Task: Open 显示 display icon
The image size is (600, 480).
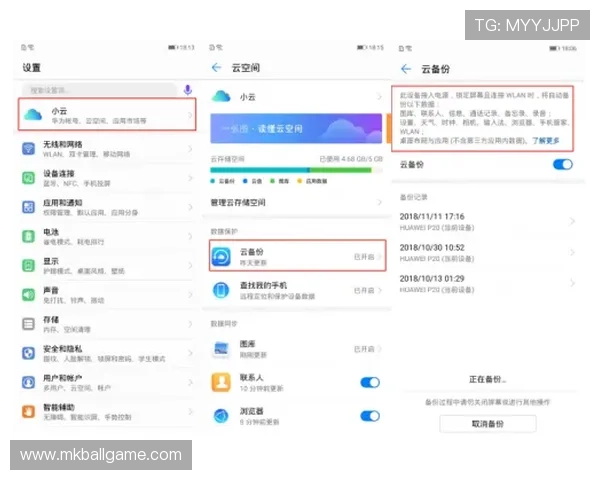Action: tap(28, 265)
